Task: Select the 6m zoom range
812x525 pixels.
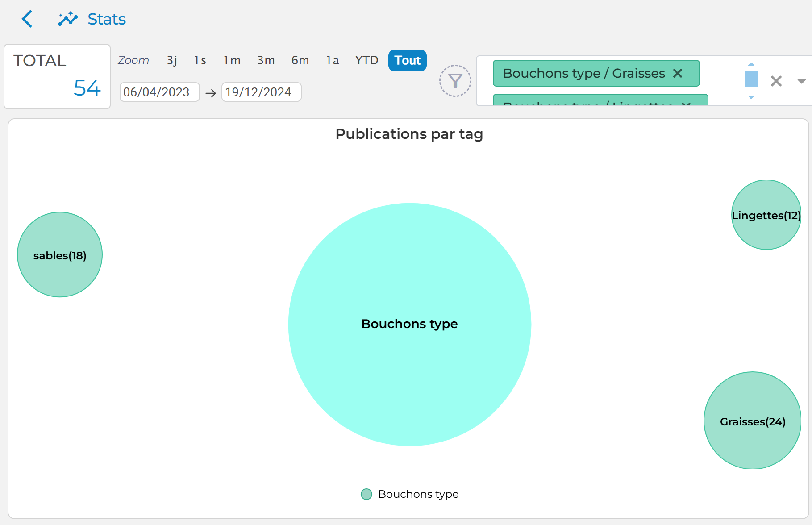Action: [300, 60]
